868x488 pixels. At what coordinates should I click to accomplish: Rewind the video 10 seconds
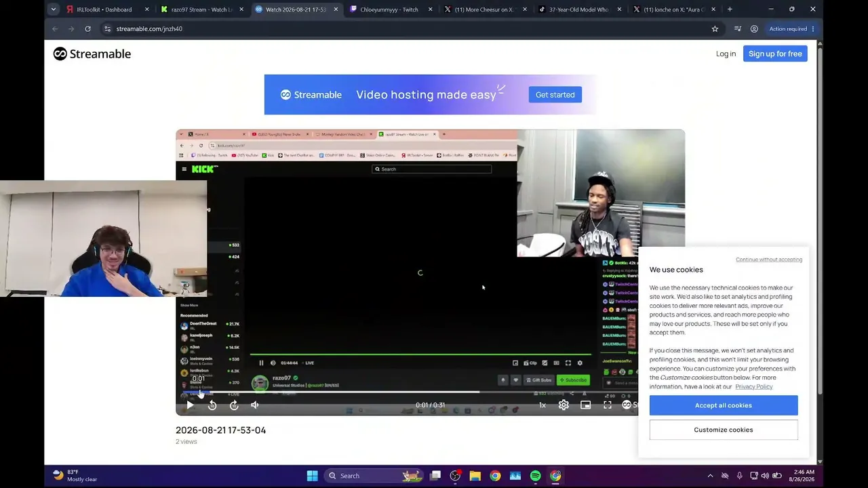212,405
